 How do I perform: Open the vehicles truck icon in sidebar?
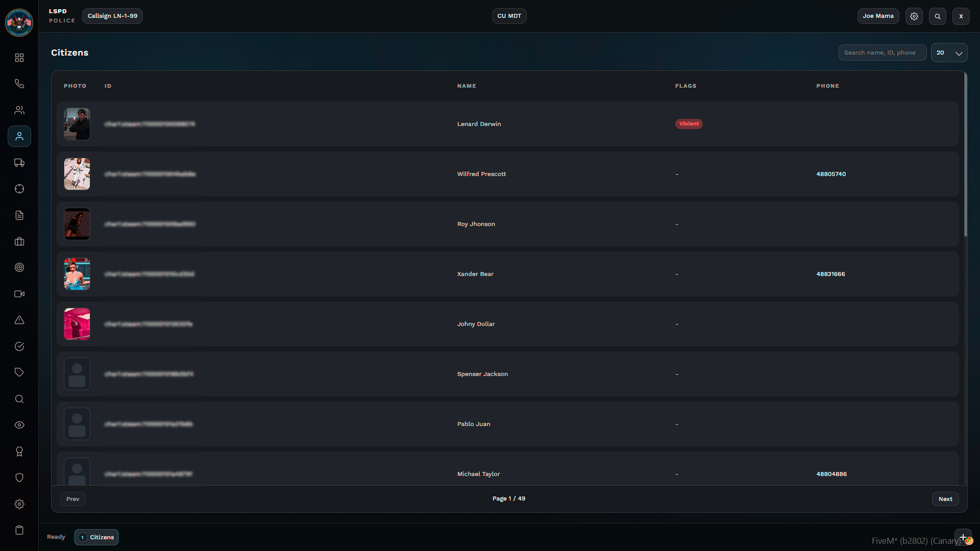tap(19, 163)
